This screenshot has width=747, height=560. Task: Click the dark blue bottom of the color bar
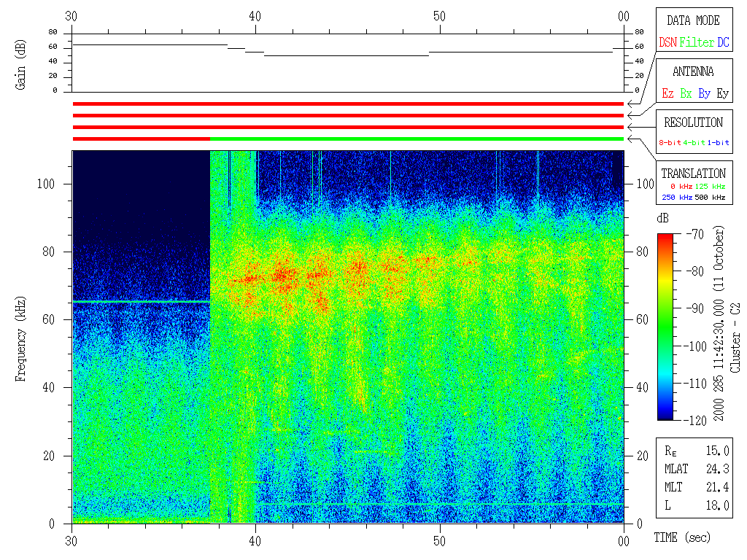pyautogui.click(x=666, y=416)
